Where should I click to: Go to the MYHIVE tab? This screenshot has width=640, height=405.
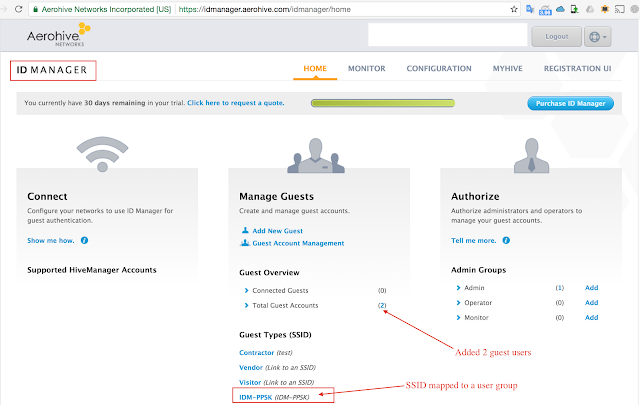pos(507,69)
